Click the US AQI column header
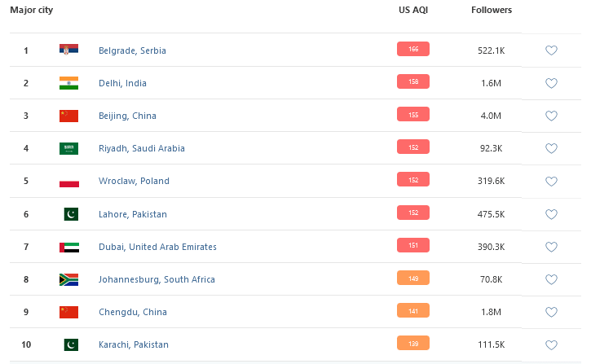 [412, 11]
